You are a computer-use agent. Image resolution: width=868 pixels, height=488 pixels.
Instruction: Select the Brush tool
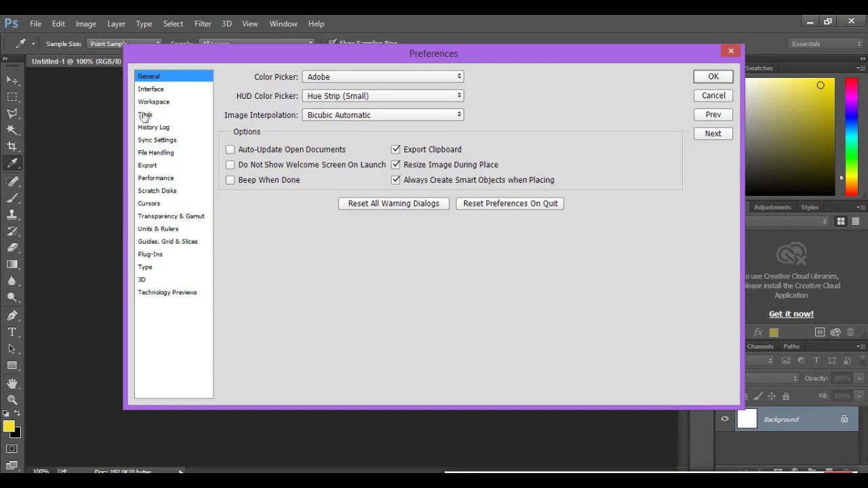[12, 198]
